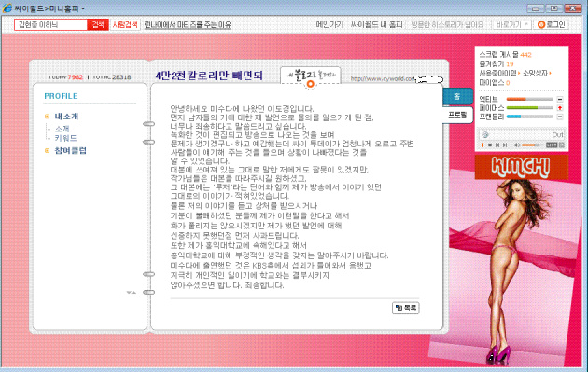588x372 pixels.
Task: Open the cyworld.com minihompy URL
Action: point(384,79)
